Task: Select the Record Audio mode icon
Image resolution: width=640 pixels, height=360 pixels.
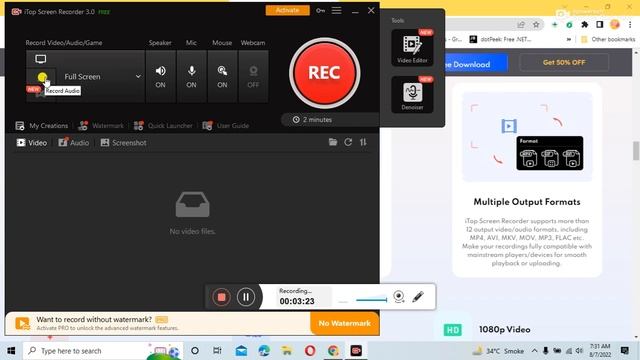Action: [x=42, y=77]
